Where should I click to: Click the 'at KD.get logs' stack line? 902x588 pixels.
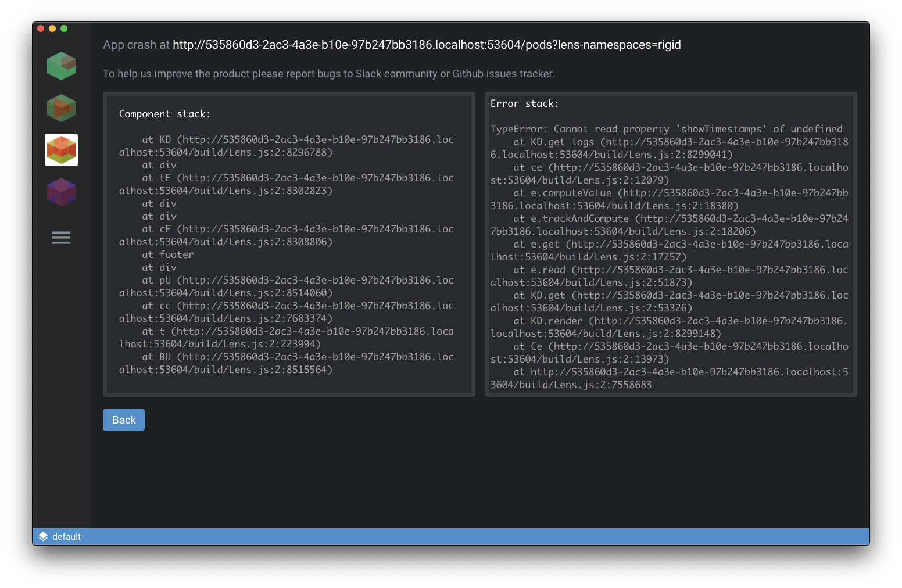coord(669,148)
